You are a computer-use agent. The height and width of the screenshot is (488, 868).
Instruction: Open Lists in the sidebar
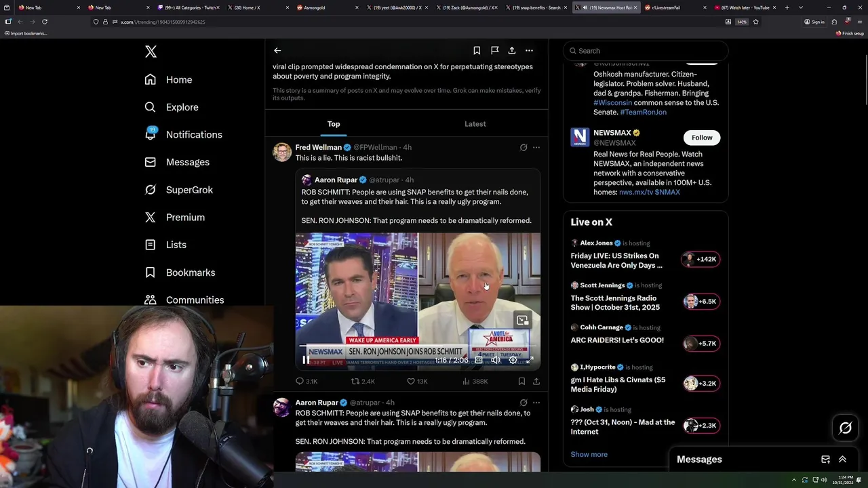(165, 245)
